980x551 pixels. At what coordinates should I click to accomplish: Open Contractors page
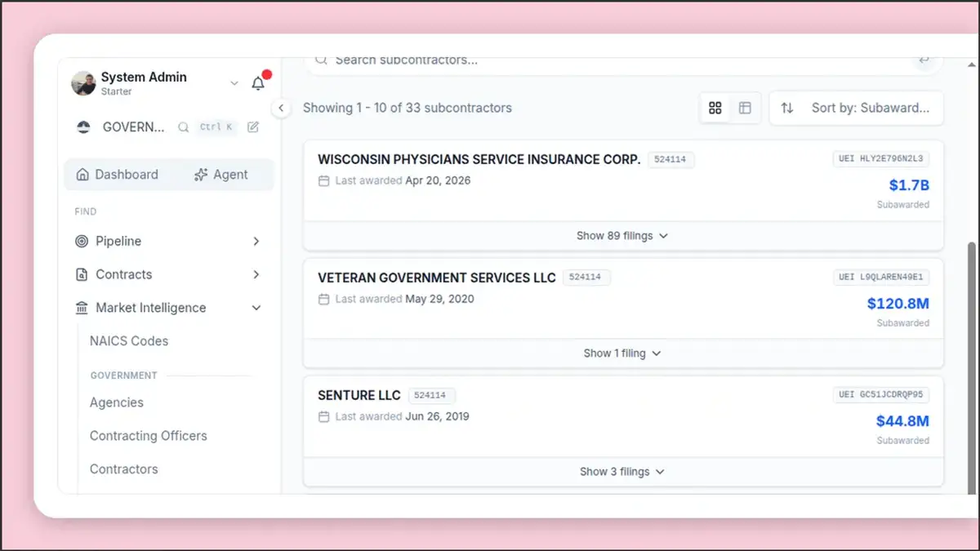coord(124,469)
